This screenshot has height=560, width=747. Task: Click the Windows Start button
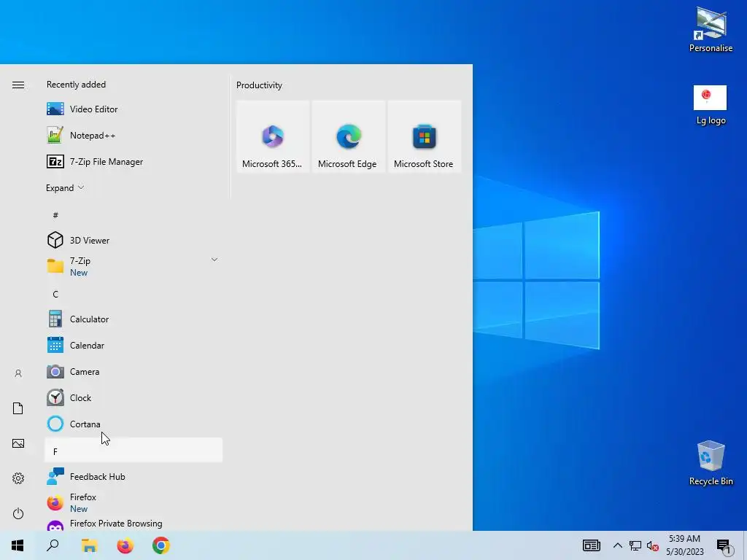[18, 545]
